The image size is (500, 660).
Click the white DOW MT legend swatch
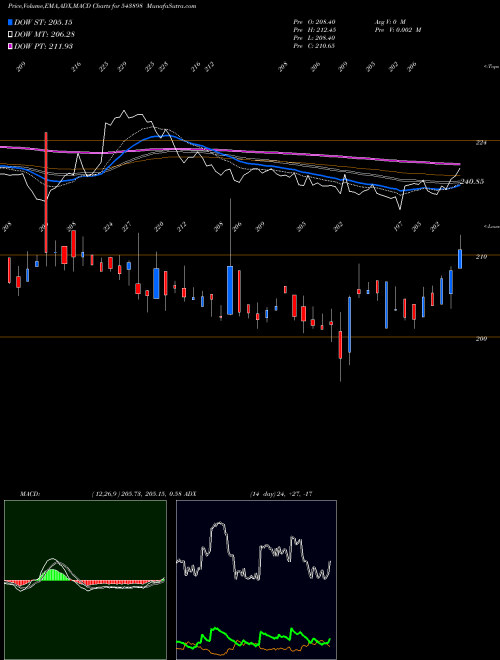tap(11, 34)
